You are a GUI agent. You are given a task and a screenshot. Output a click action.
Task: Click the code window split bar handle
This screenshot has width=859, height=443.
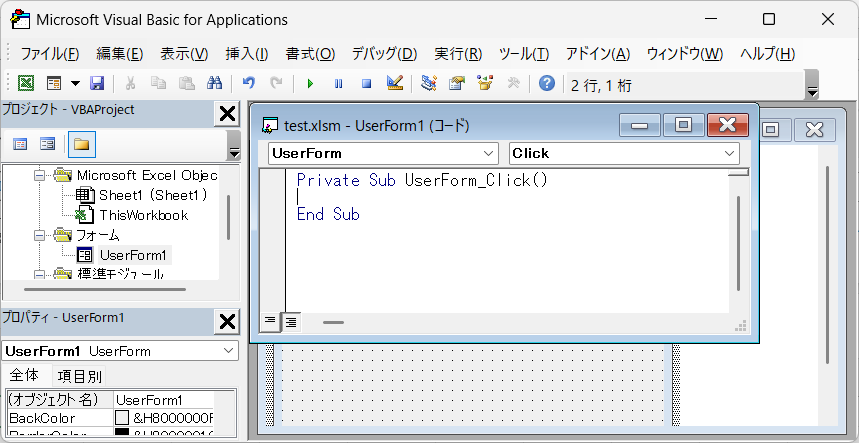click(739, 172)
